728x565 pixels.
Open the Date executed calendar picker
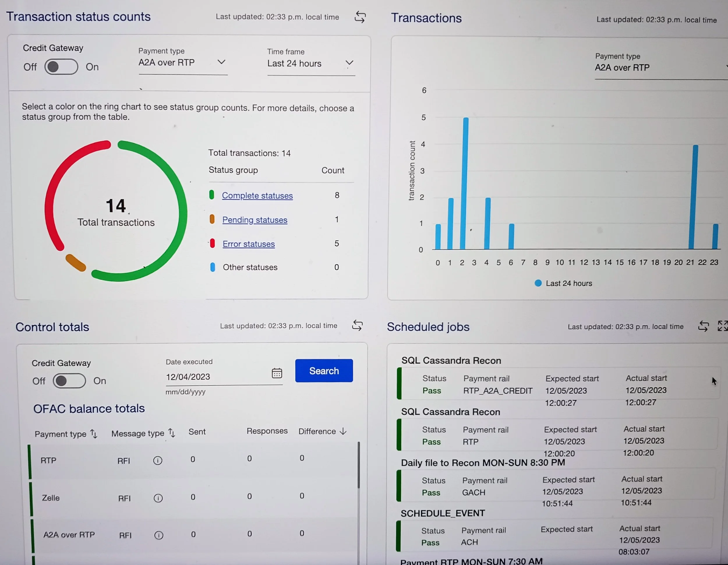[x=277, y=373]
